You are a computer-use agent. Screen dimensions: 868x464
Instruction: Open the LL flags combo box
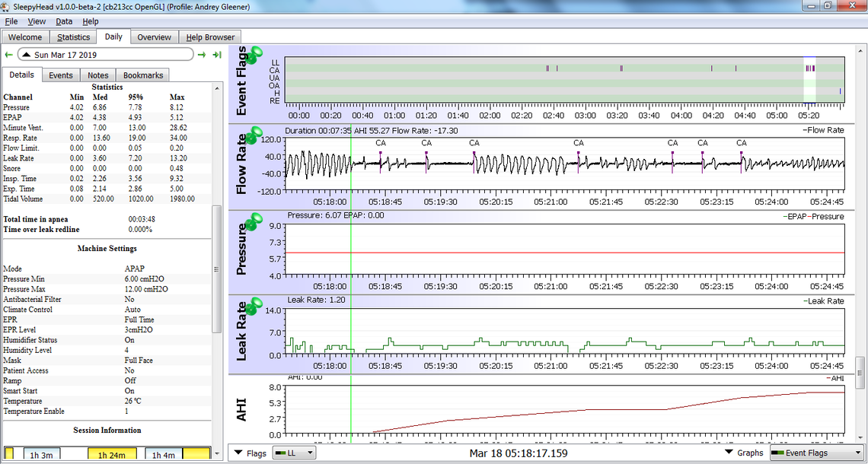(294, 453)
